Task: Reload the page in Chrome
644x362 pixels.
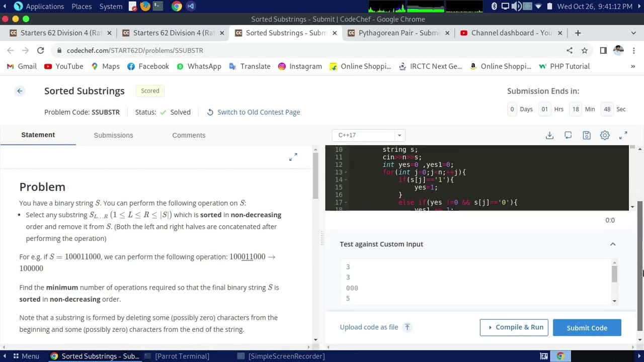Action: 41,50
